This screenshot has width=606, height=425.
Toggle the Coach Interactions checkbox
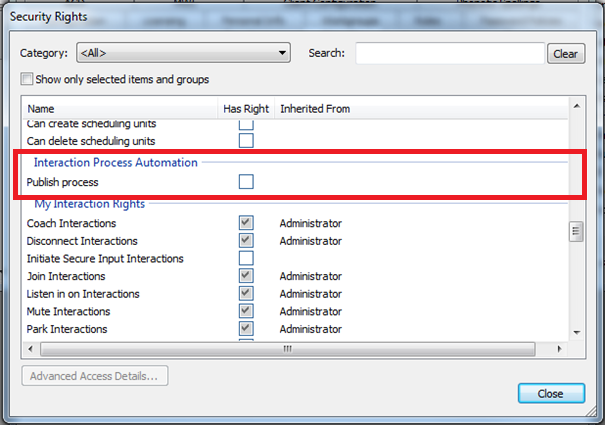point(246,223)
